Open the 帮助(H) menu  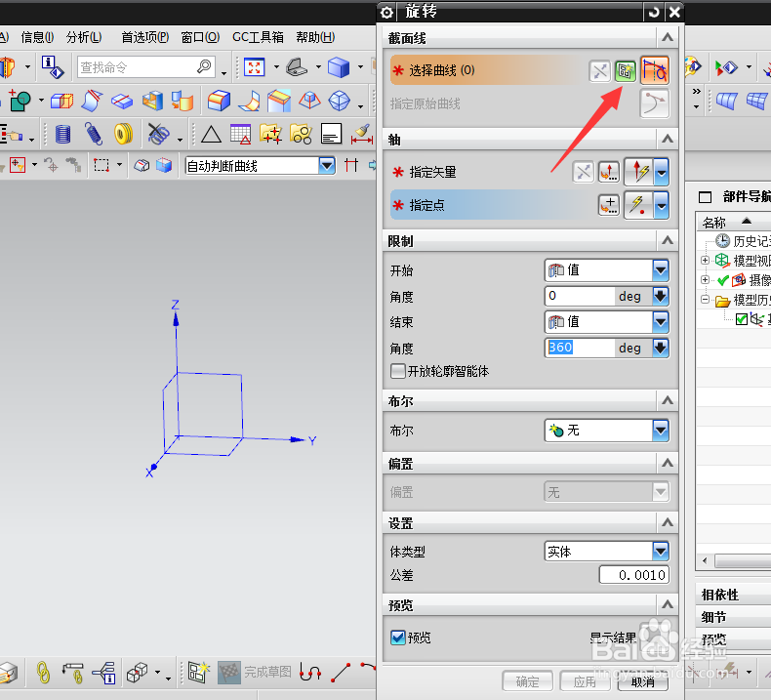click(x=315, y=37)
